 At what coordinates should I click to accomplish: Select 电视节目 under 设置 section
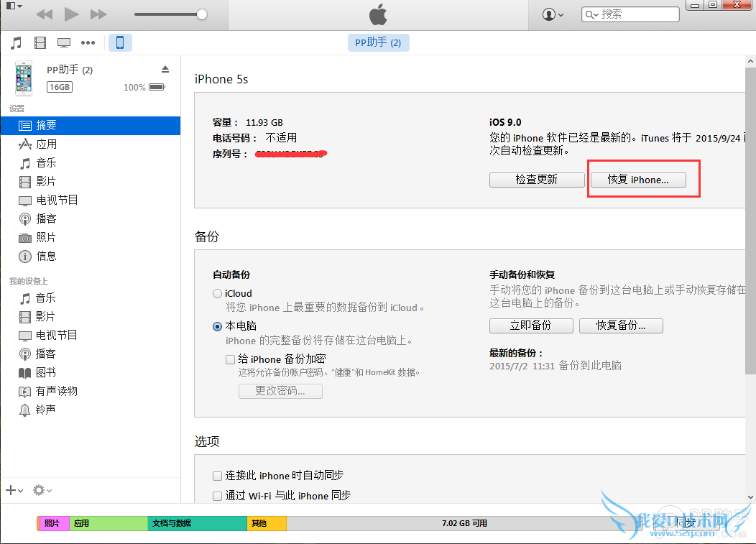91,200
